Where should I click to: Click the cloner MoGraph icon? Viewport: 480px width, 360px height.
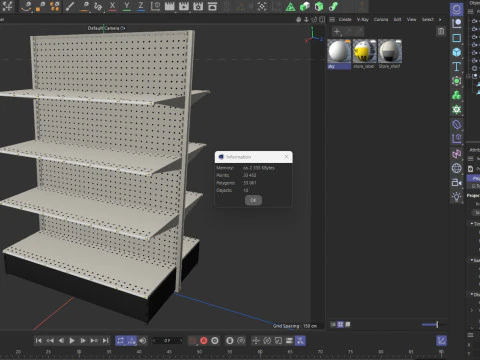point(457,95)
